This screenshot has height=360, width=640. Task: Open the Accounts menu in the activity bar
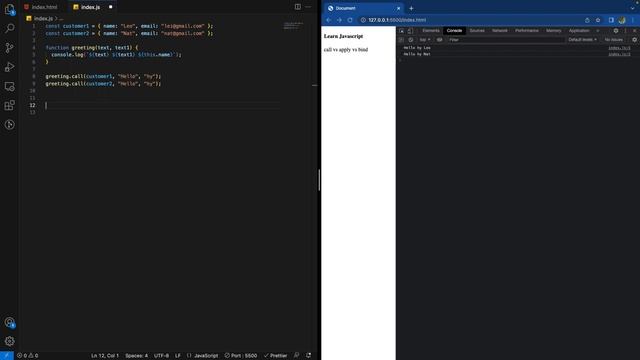click(9, 322)
